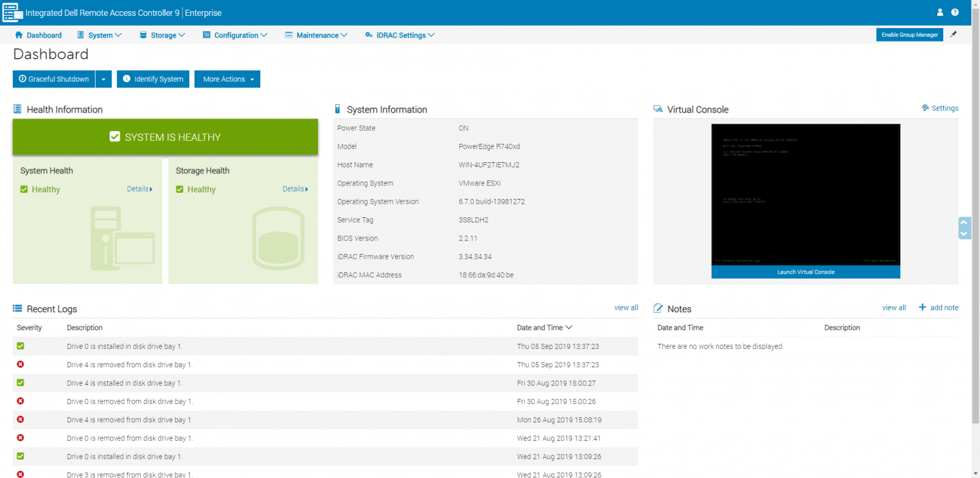Click Enable Group Manager button
The width and height of the screenshot is (980, 478).
910,35
